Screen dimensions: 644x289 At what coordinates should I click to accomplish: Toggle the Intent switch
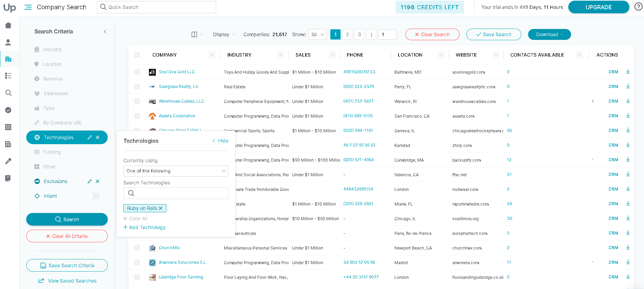[x=93, y=196]
